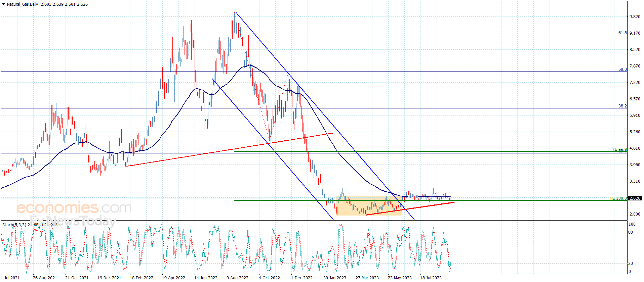Click the 30 Jan 2023 date label
644x282 pixels.
[335, 278]
